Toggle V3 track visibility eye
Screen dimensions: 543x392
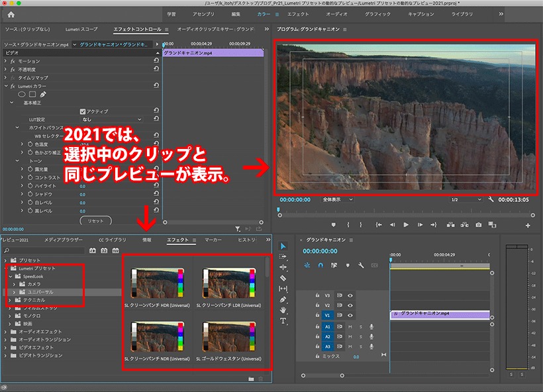pos(350,295)
